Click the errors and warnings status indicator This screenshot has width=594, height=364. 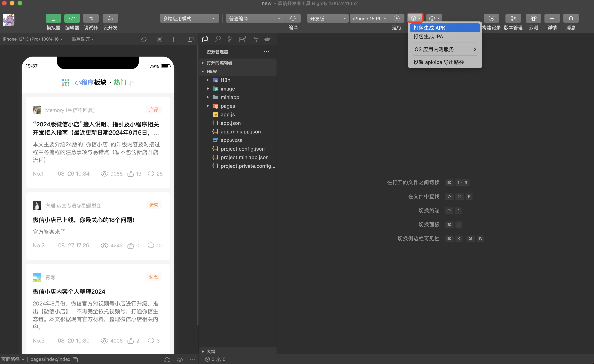215,359
